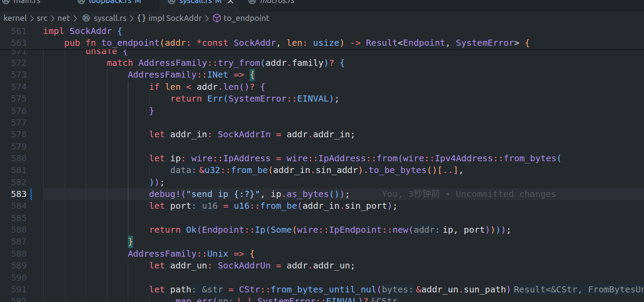Expand the net breadcrumb folder
This screenshot has height=302, width=644.
tap(64, 18)
